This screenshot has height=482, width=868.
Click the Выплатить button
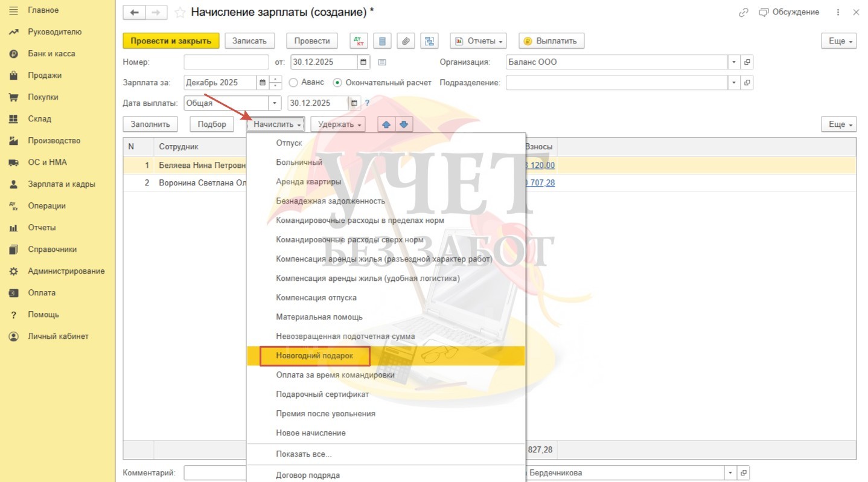click(x=551, y=41)
